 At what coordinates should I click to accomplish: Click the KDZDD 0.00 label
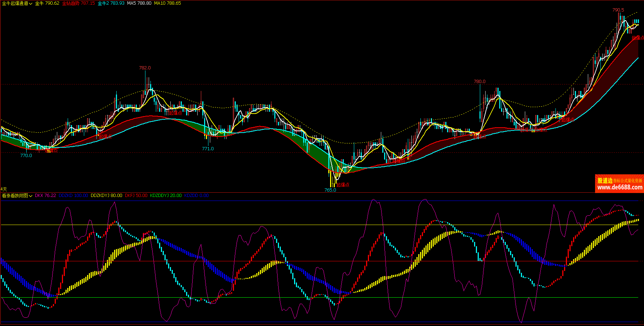point(196,196)
